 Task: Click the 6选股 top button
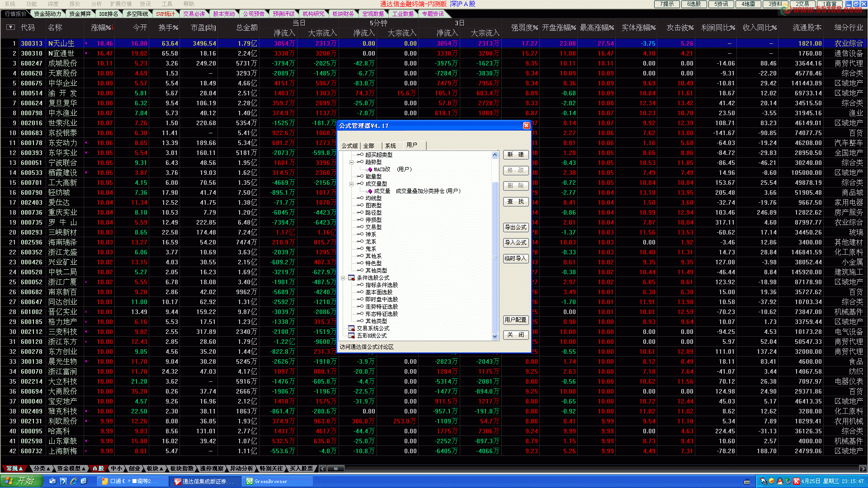(693, 4)
